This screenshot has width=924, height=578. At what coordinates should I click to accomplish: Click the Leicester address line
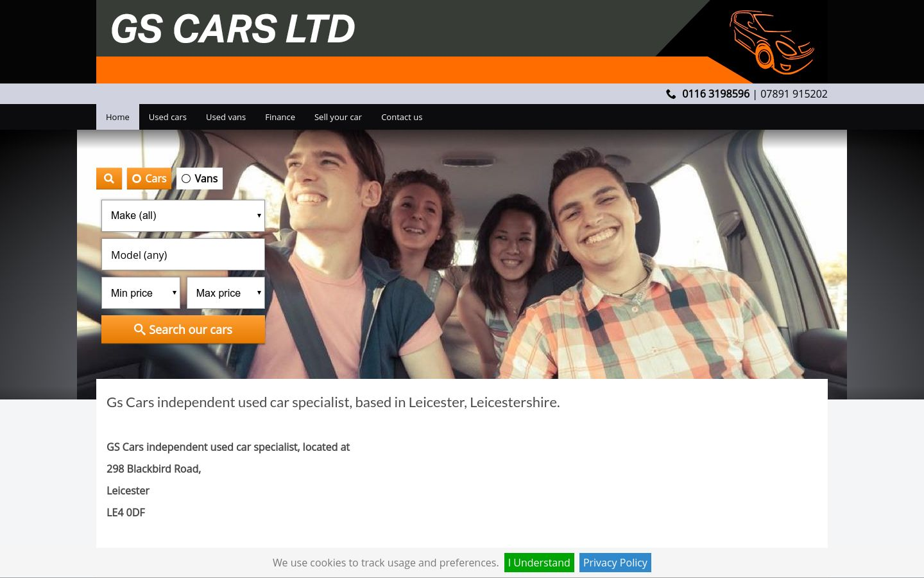click(x=128, y=491)
